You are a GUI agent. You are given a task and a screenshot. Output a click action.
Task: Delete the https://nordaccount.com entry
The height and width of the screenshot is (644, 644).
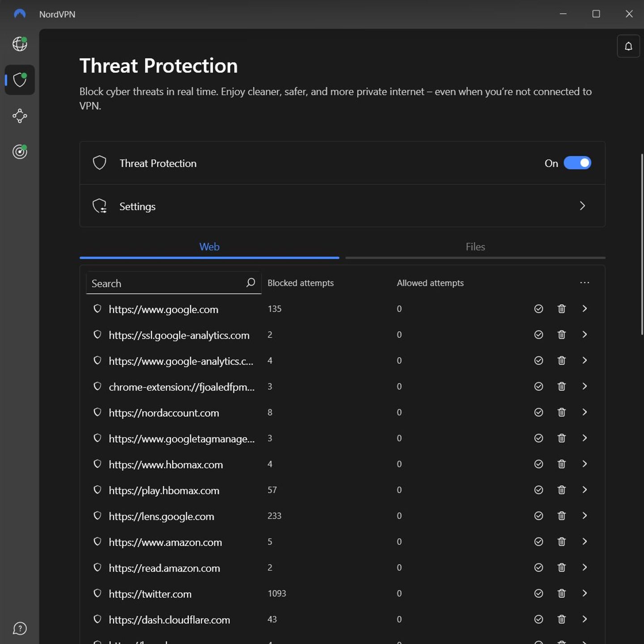(562, 412)
